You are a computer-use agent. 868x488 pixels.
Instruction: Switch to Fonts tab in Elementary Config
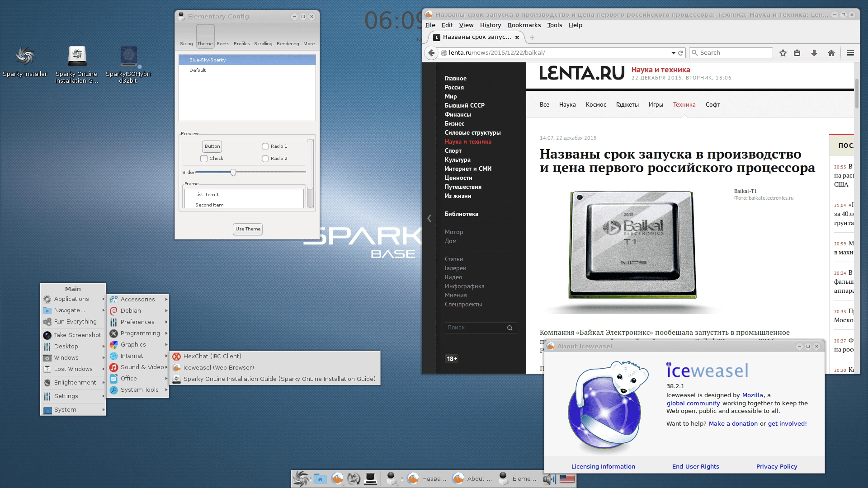[223, 36]
